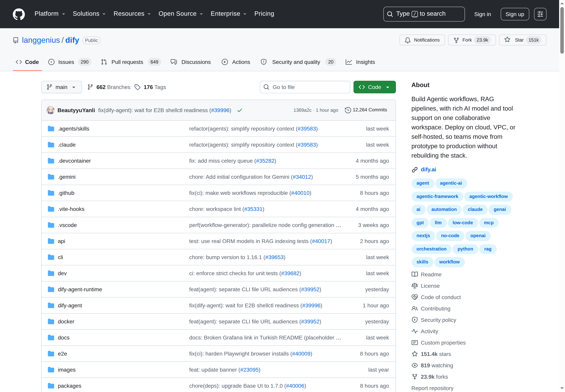Expand the Solutions menu
Viewport: 565px width, 392px height.
pos(89,14)
